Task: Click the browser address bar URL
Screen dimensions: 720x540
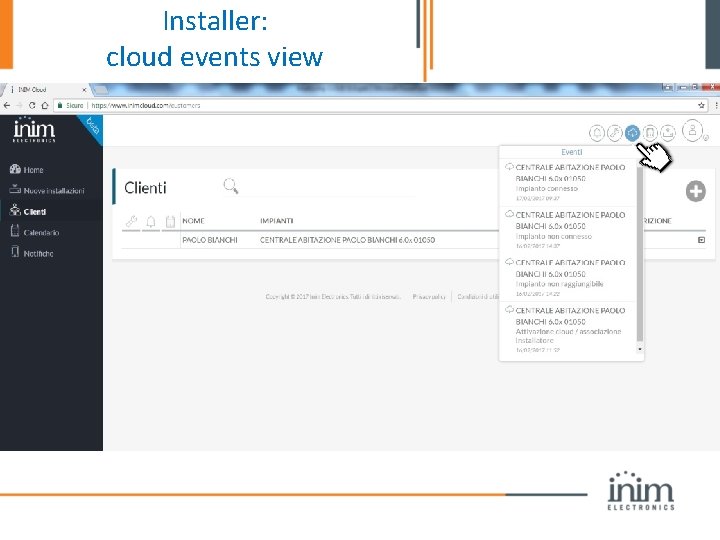Action: [x=146, y=105]
